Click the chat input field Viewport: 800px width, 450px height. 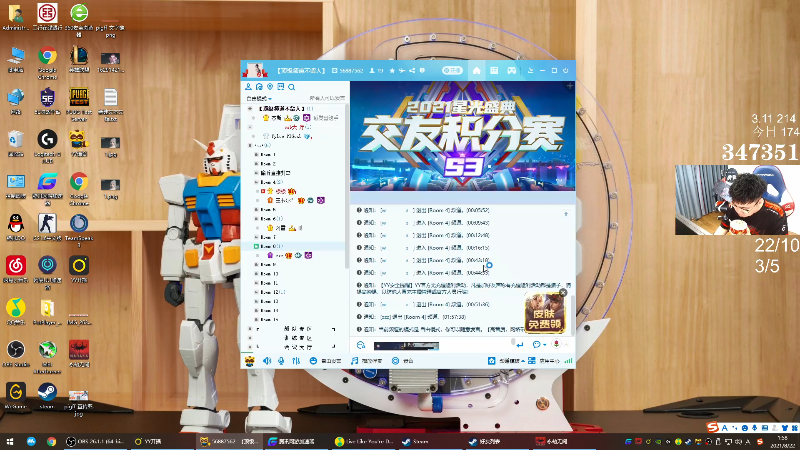click(439, 345)
